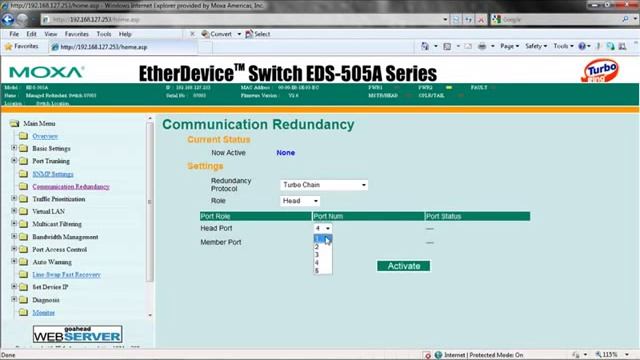The height and width of the screenshot is (360, 640).
Task: Expand the Port Access Control tree node
Action: 14,249
